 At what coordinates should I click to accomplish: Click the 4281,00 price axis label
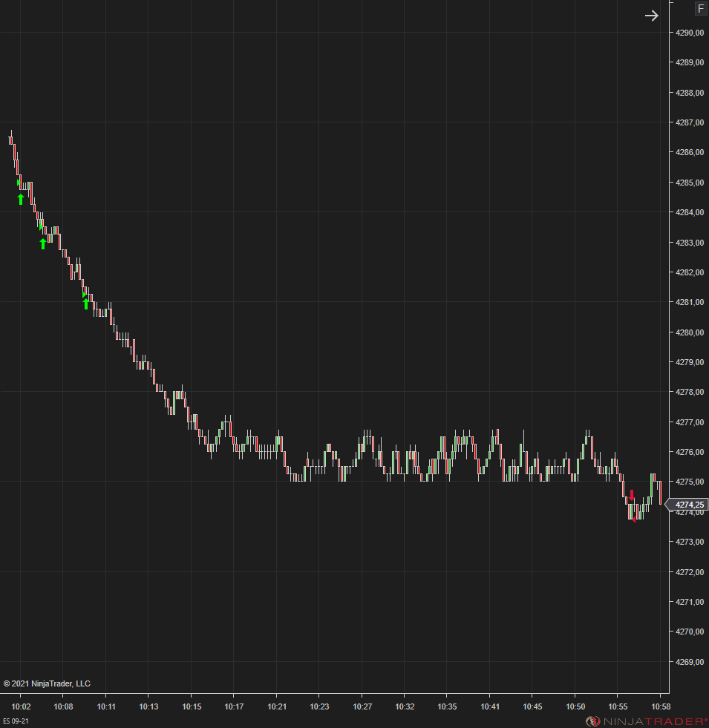point(690,302)
